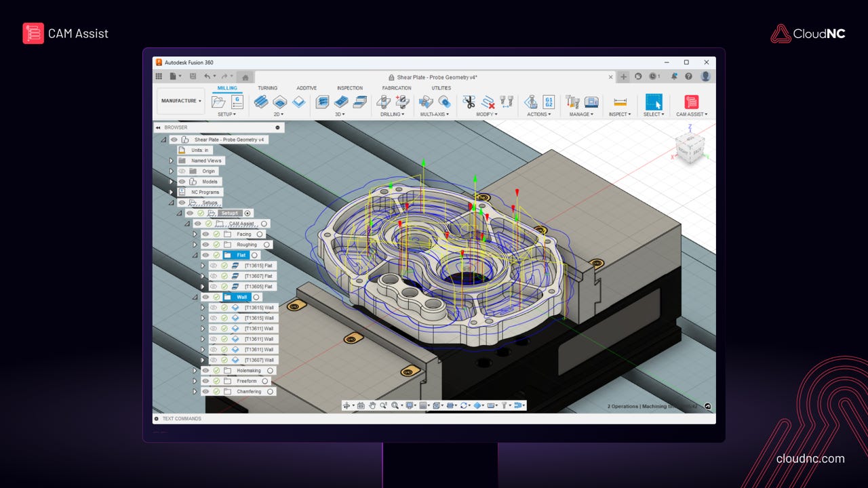Switch to the INSPECTION tab

350,88
